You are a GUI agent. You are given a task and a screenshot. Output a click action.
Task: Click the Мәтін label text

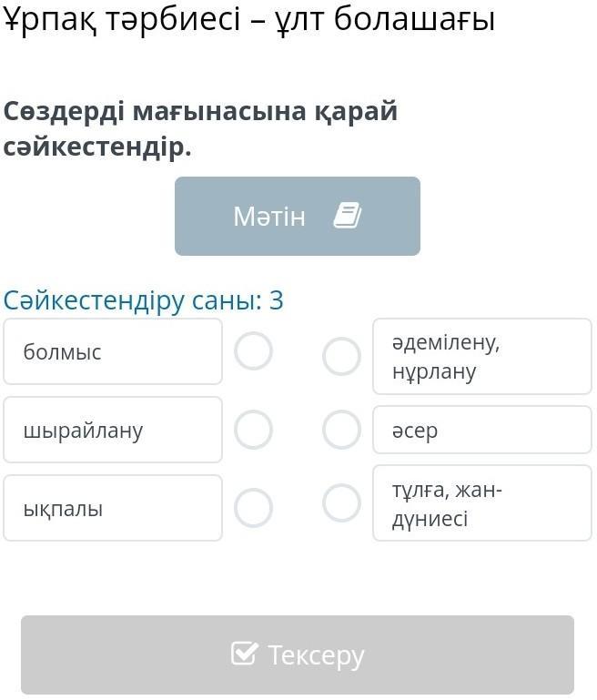[269, 216]
